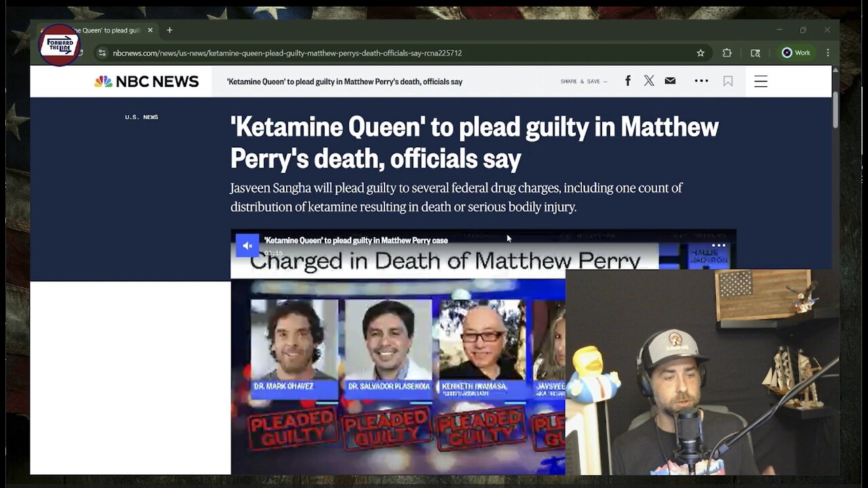Go to NBC News home logo
The image size is (868, 488).
[x=146, y=81]
